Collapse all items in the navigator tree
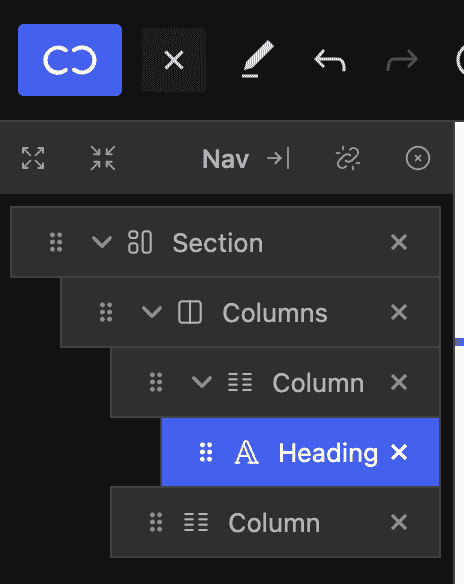Image resolution: width=464 pixels, height=584 pixels. click(x=103, y=158)
